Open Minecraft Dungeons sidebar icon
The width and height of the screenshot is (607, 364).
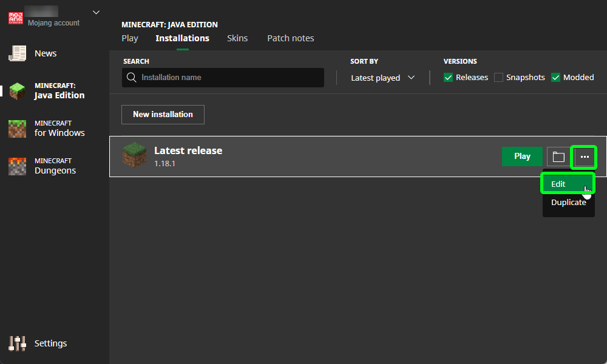[x=18, y=166]
